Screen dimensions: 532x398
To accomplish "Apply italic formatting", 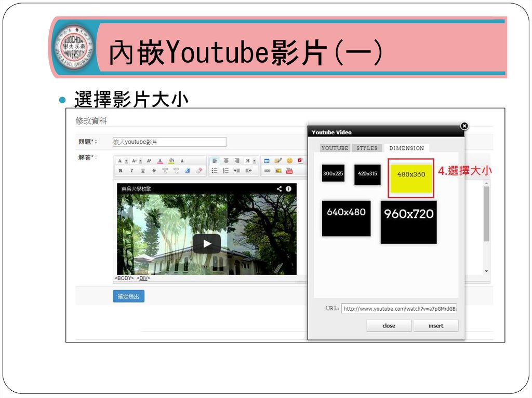I will pyautogui.click(x=131, y=171).
